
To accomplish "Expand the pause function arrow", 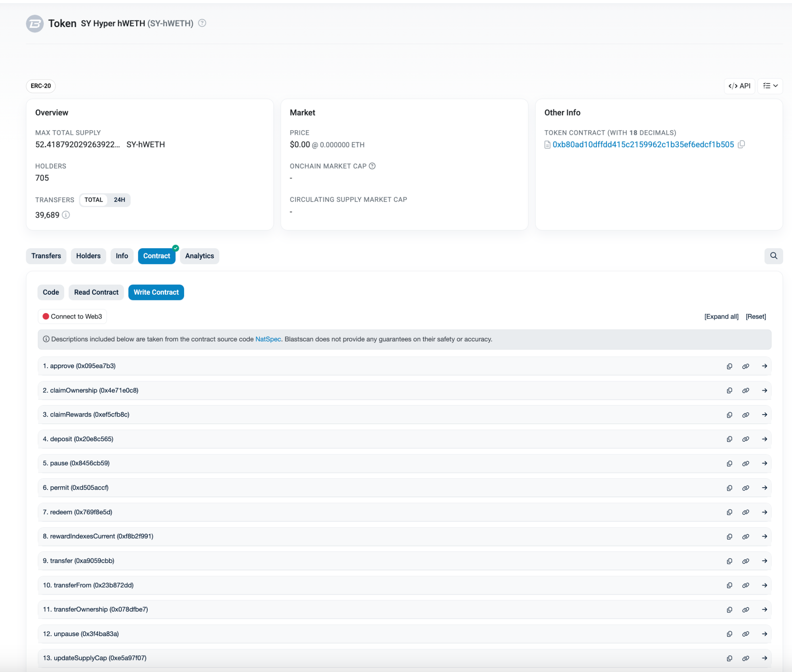I will point(764,463).
